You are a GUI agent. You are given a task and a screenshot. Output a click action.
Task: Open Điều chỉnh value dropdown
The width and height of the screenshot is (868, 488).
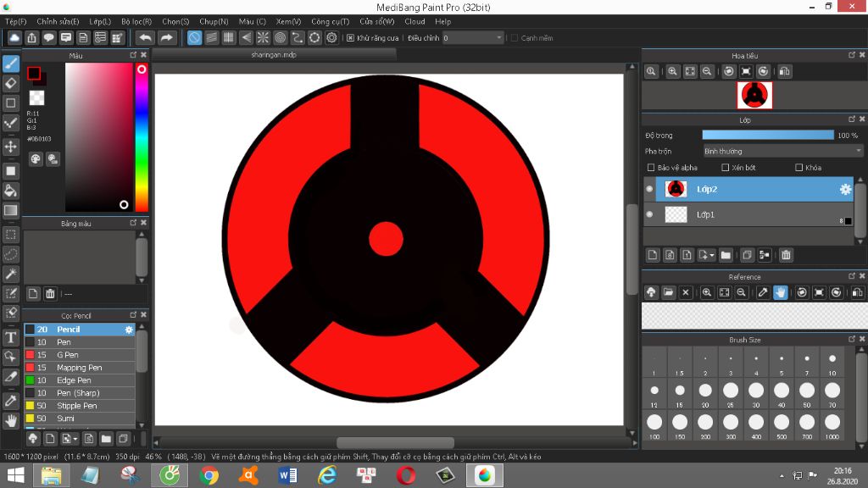473,38
